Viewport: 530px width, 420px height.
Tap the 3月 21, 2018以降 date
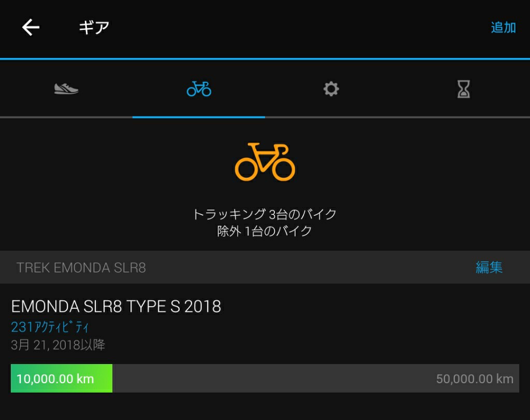pyautogui.click(x=58, y=345)
